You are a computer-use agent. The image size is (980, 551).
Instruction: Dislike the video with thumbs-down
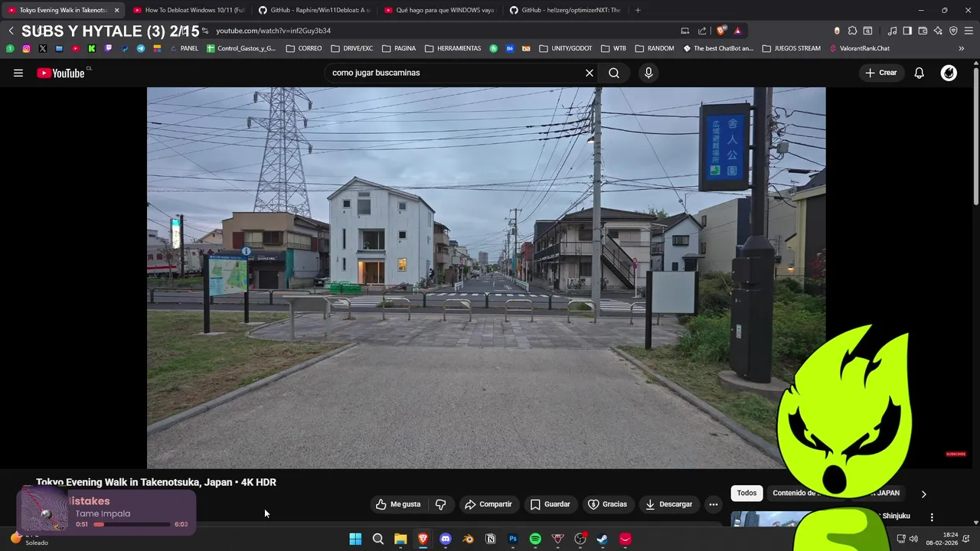tap(440, 504)
